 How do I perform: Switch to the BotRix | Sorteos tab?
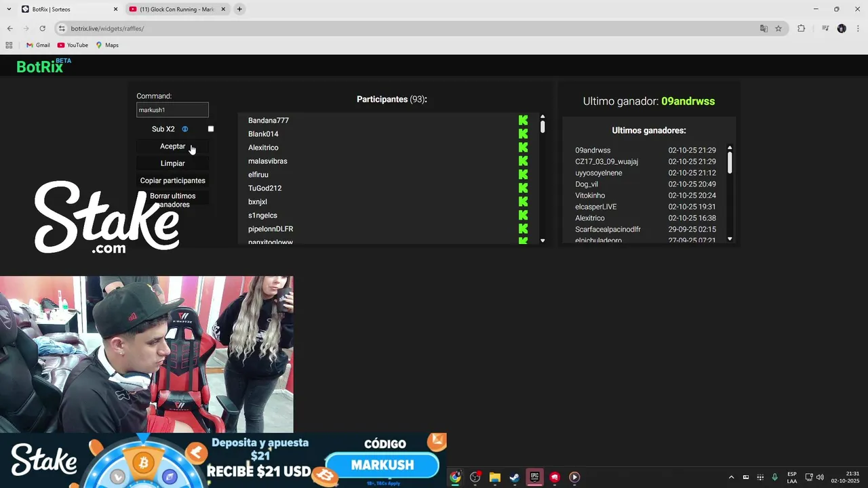(x=68, y=9)
